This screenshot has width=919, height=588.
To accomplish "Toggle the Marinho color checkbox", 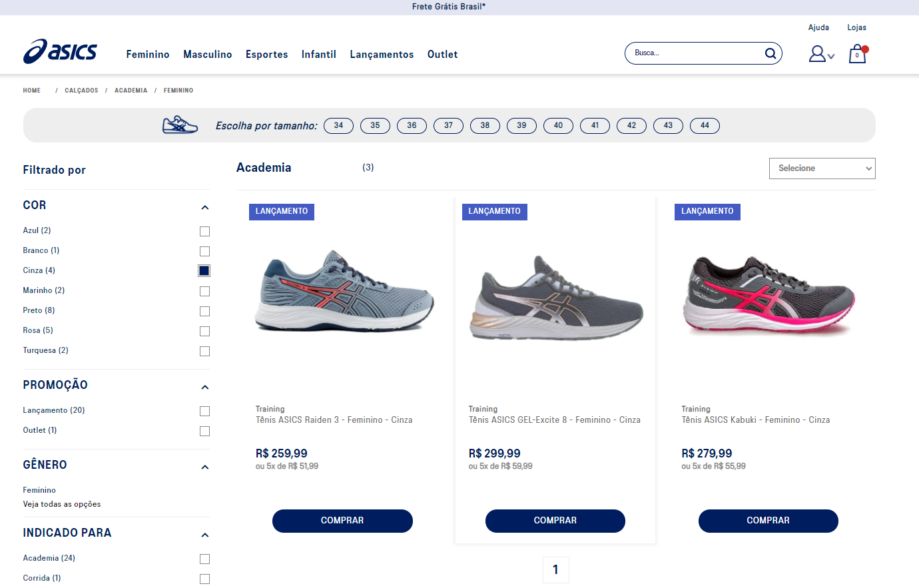I will [204, 291].
